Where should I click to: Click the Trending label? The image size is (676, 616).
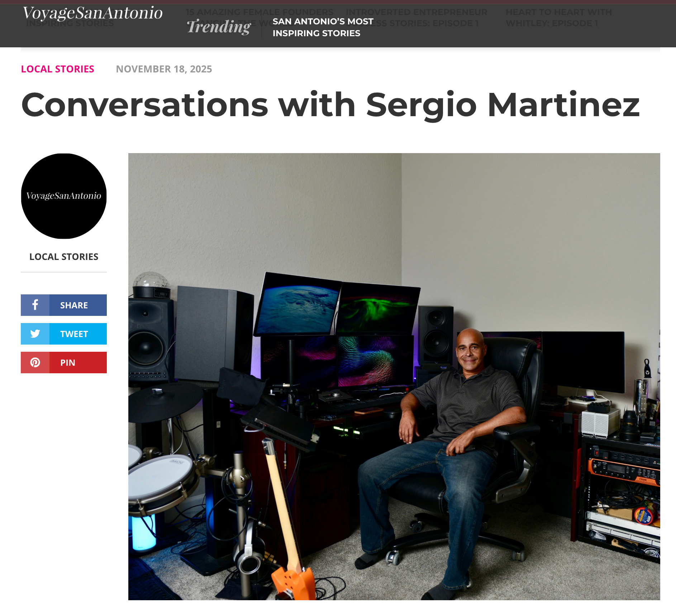tap(219, 27)
